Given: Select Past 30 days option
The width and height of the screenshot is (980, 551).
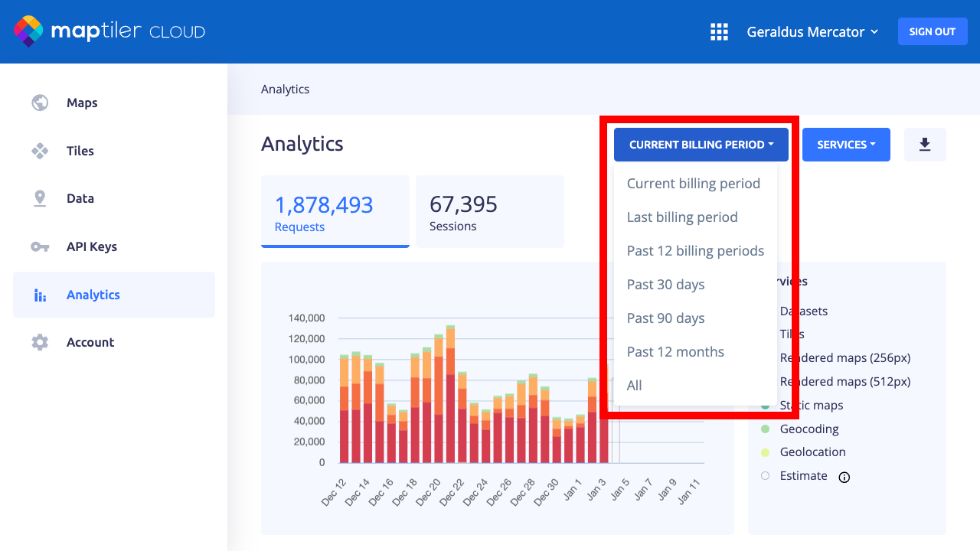Looking at the screenshot, I should tap(665, 285).
